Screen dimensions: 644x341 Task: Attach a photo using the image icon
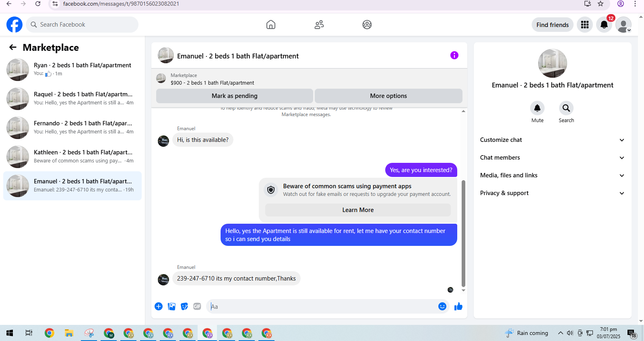point(171,306)
